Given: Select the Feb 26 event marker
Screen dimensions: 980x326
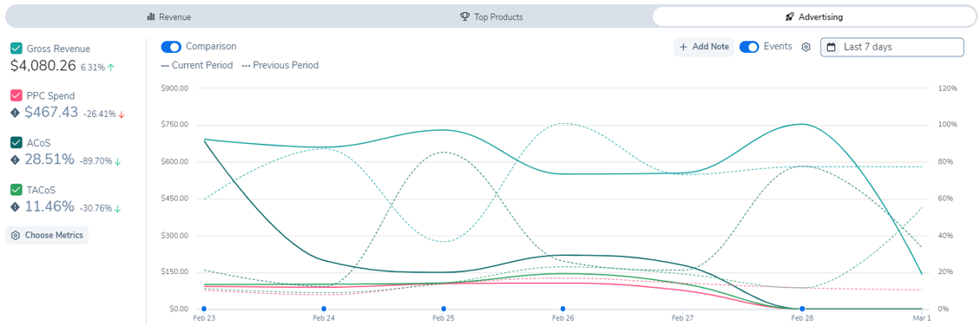Looking at the screenshot, I should tap(563, 309).
